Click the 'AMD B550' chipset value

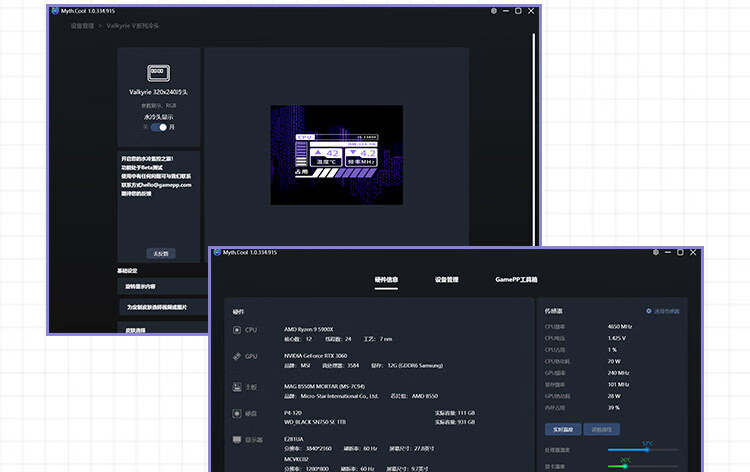coord(425,396)
